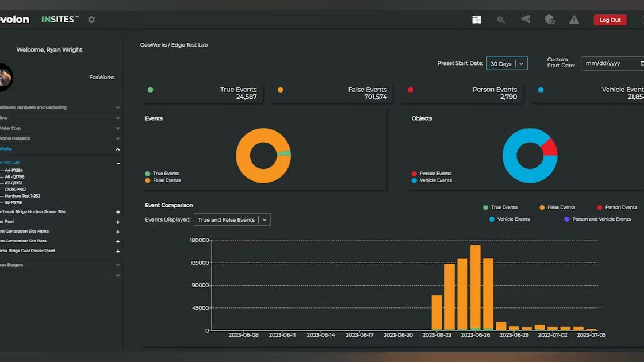Open the dashboard grid view icon
Image resolution: width=644 pixels, height=362 pixels.
click(x=477, y=20)
